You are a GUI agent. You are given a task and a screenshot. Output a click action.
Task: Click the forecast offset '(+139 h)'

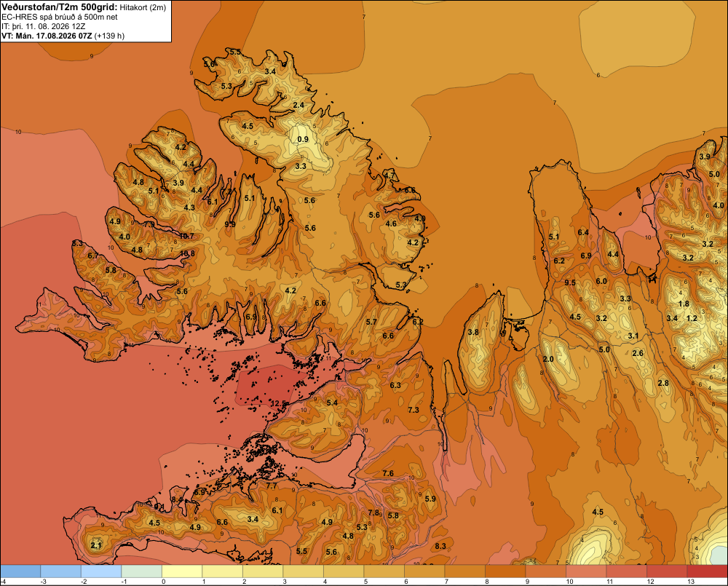coord(109,36)
